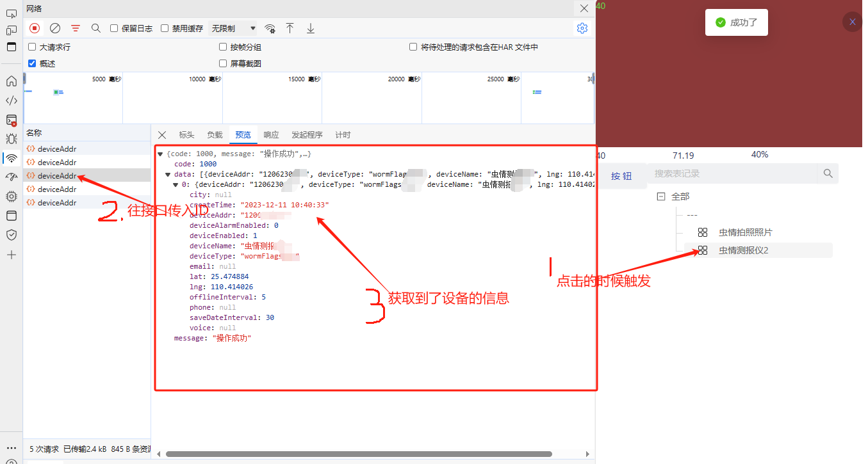The width and height of the screenshot is (868, 464).
Task: Click grid icon beside 虫情测报仪2
Action: [703, 250]
